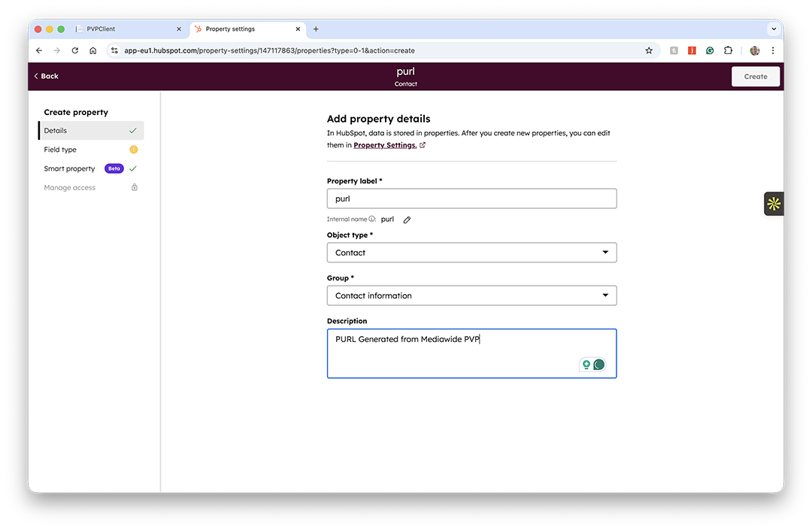Click into the Property label input field
The width and height of the screenshot is (812, 530).
coord(471,198)
